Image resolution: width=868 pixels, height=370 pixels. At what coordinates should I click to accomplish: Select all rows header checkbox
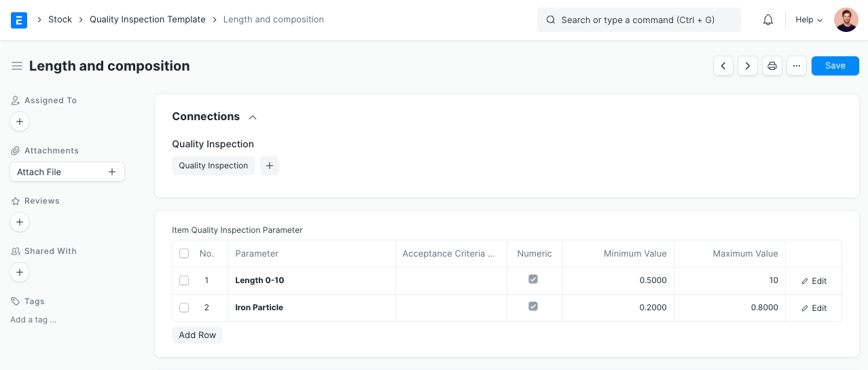tap(184, 254)
